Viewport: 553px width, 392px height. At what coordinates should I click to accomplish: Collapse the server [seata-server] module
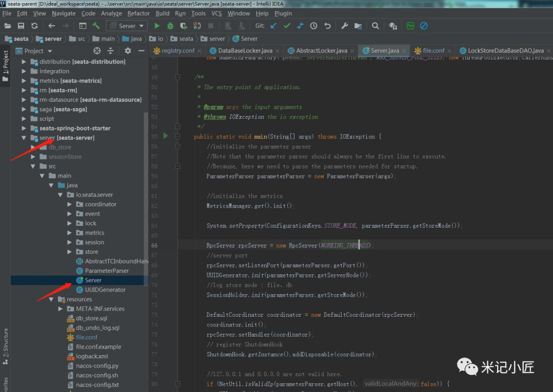[24, 138]
